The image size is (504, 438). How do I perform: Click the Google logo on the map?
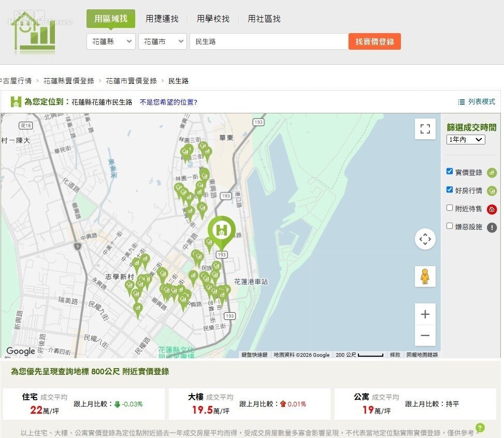pyautogui.click(x=21, y=351)
